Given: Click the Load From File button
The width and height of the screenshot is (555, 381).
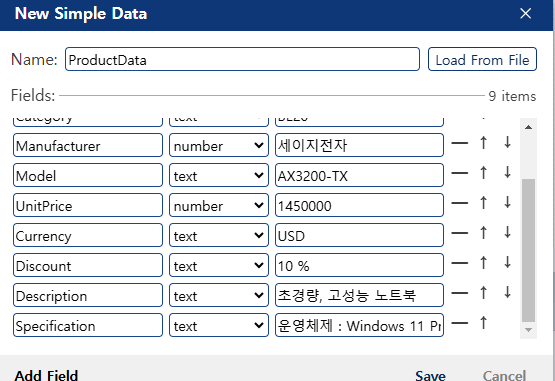Looking at the screenshot, I should tap(482, 59).
